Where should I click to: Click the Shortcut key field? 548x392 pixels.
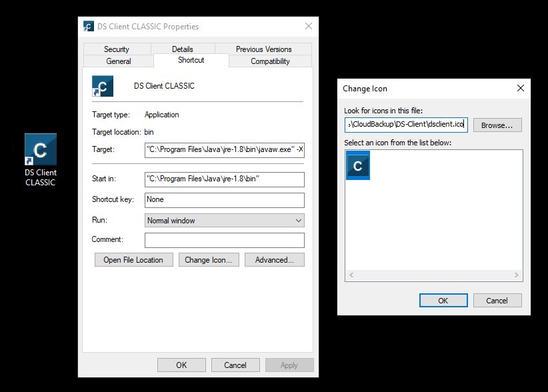coord(224,200)
